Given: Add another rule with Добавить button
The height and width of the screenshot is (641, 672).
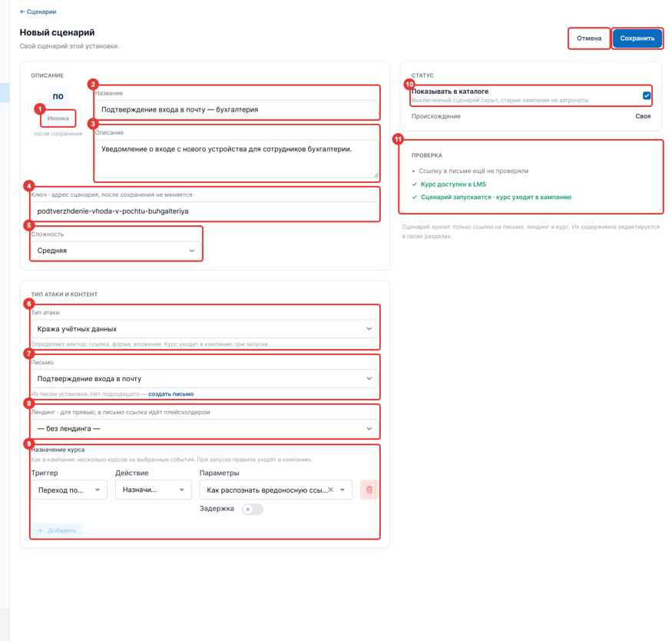Looking at the screenshot, I should [x=57, y=530].
